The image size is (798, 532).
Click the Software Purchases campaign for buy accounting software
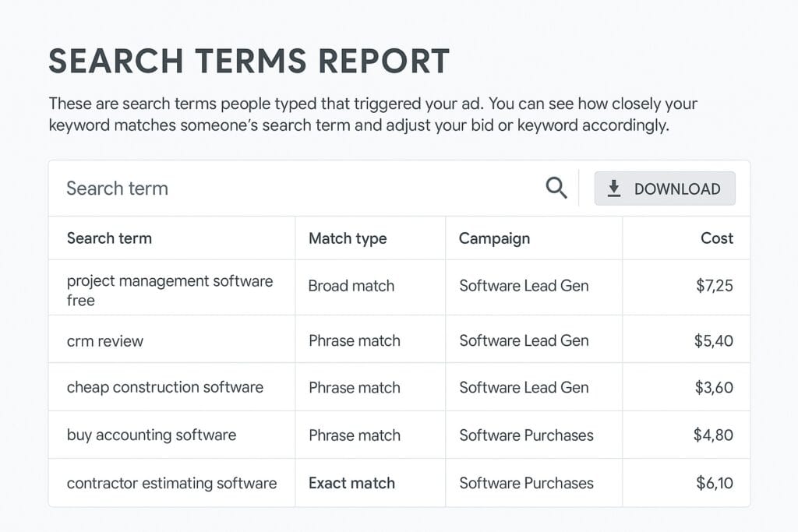(x=526, y=435)
